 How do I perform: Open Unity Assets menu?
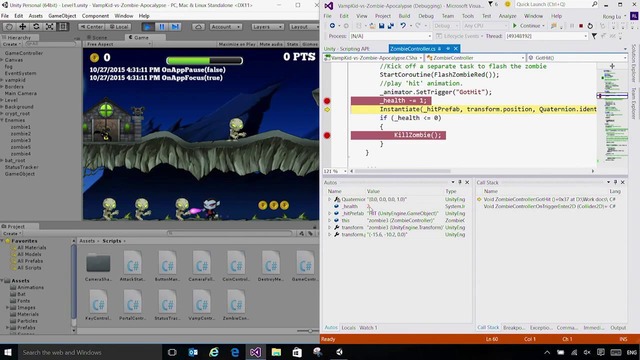[35, 16]
